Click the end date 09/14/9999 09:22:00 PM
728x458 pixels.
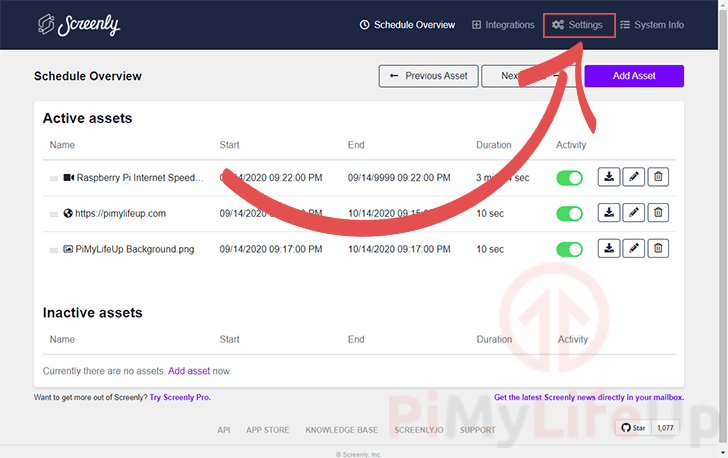pyautogui.click(x=399, y=177)
